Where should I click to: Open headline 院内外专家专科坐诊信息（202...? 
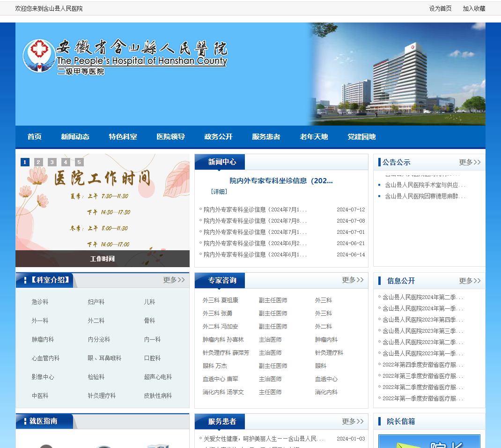(281, 181)
